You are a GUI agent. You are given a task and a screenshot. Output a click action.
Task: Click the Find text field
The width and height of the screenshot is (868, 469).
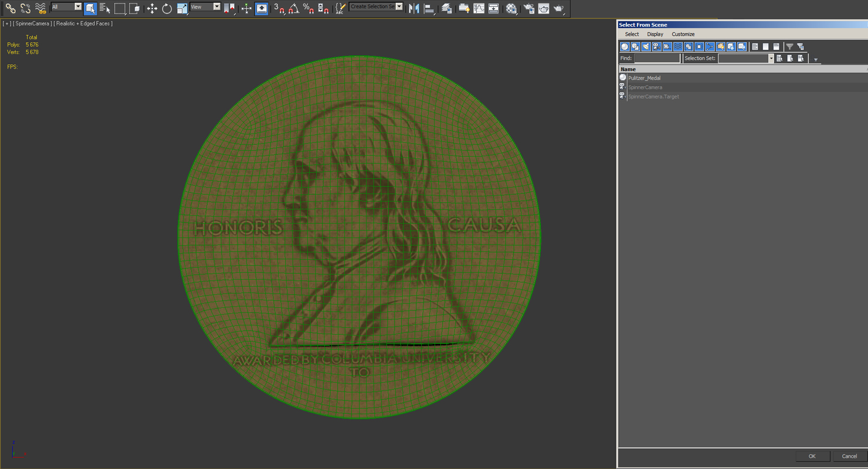(x=657, y=58)
